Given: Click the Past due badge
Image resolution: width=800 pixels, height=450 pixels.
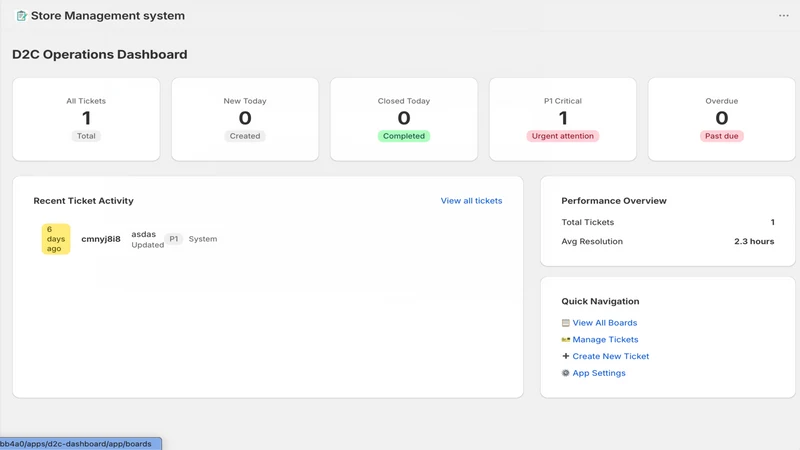Looking at the screenshot, I should click(721, 136).
